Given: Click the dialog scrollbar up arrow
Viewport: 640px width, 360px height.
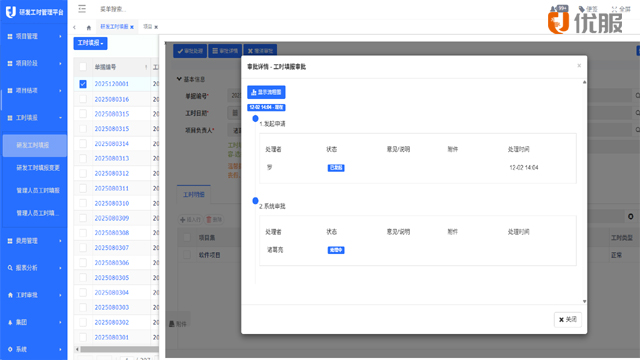Looking at the screenshot, I should [x=584, y=82].
